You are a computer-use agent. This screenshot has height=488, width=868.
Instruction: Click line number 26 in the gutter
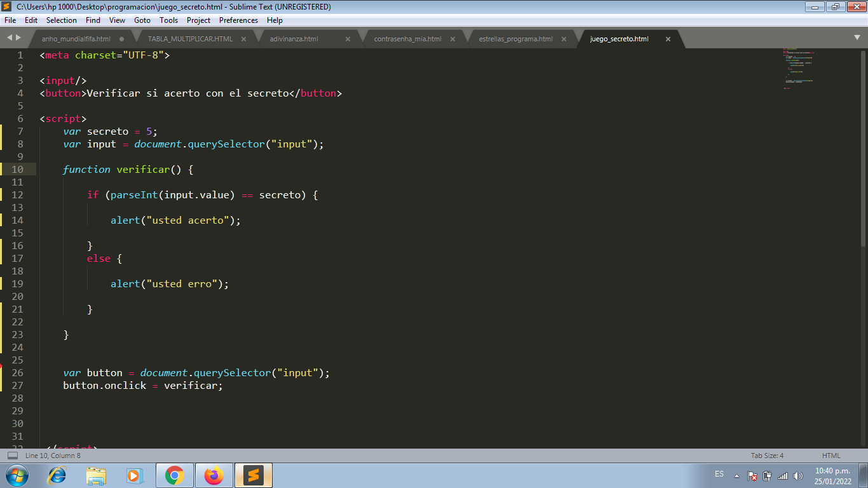tap(17, 373)
